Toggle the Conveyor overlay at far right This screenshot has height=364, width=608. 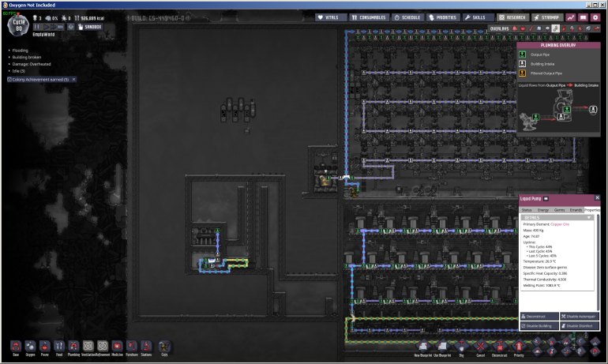tap(596, 28)
